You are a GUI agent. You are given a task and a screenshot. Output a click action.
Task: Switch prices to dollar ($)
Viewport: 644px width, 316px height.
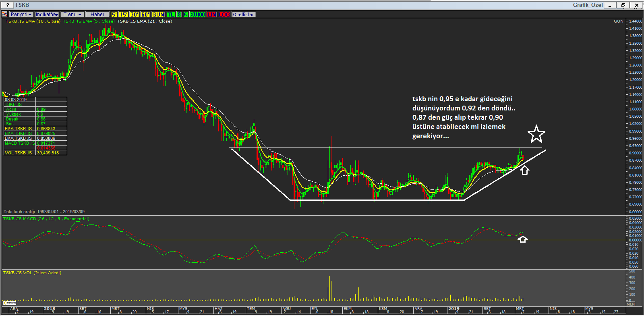(180, 14)
